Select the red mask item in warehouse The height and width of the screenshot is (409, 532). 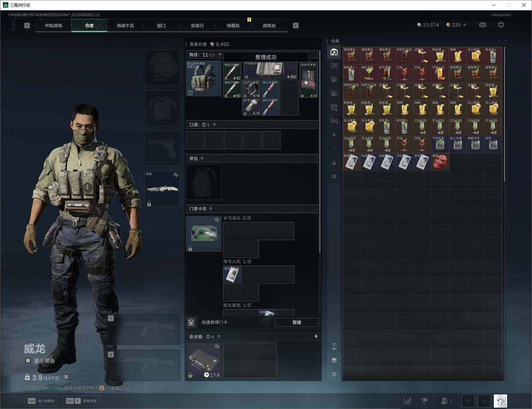click(440, 162)
